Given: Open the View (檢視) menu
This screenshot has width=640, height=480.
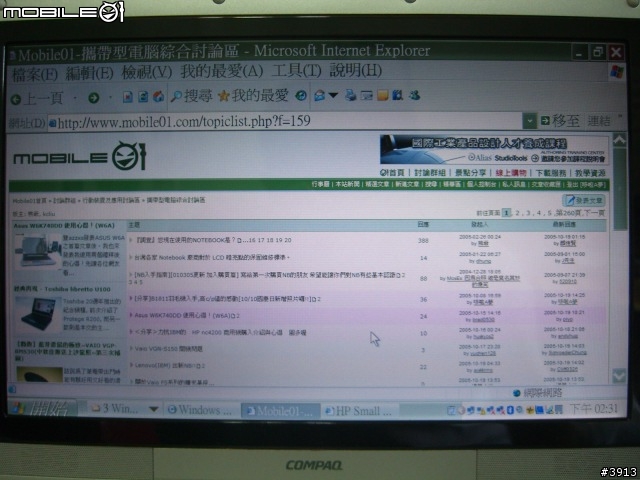Looking at the screenshot, I should click(147, 73).
